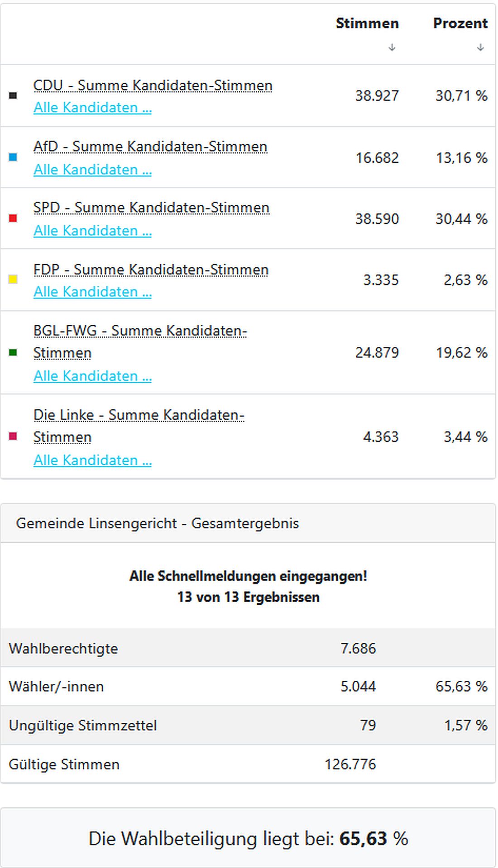This screenshot has width=498, height=868.
Task: Click the sort arrow under Prozent header
Action: pyautogui.click(x=479, y=46)
